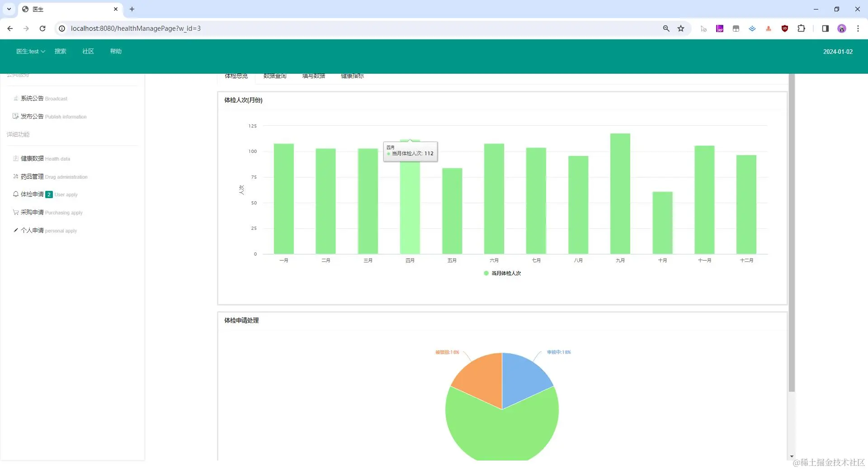The image size is (868, 470).
Task: Click the 体检人次(月份) chart title
Action: point(243,100)
